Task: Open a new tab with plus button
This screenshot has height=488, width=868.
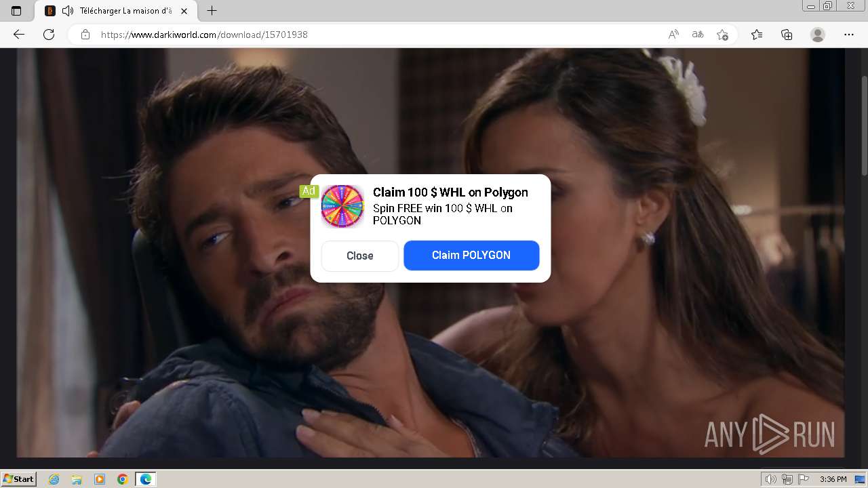Action: pyautogui.click(x=212, y=11)
